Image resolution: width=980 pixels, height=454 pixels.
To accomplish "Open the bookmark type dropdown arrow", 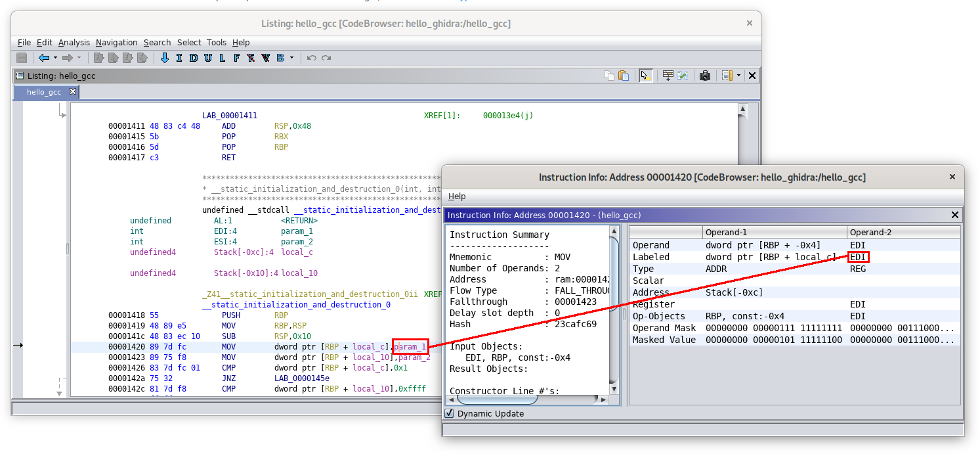I will (291, 58).
